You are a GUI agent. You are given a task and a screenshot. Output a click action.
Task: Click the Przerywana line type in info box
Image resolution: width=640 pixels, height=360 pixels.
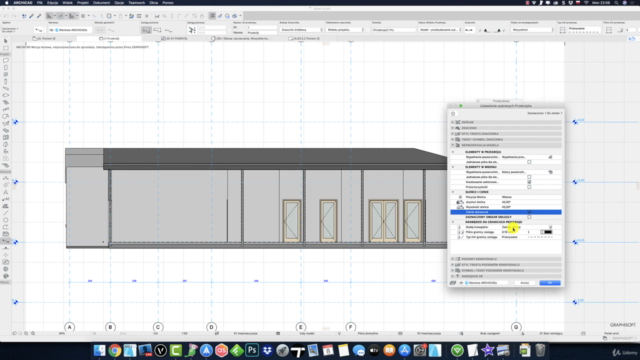[584, 30]
